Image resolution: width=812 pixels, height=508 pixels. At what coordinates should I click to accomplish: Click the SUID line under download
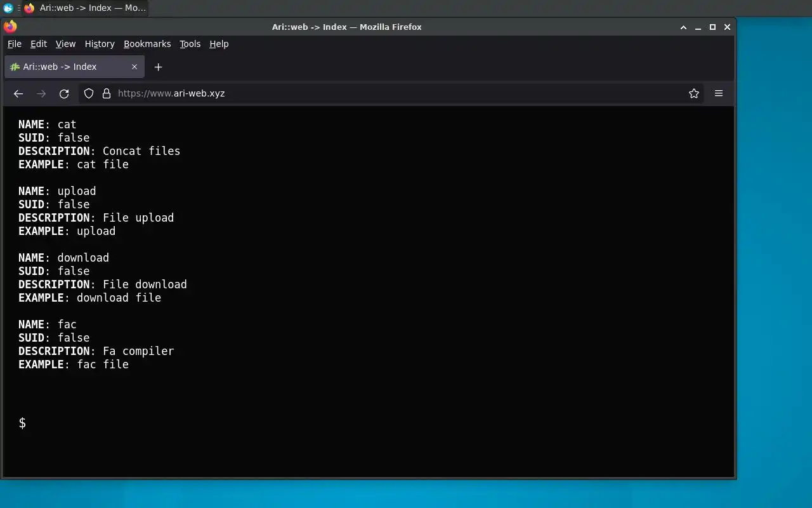[x=54, y=271]
